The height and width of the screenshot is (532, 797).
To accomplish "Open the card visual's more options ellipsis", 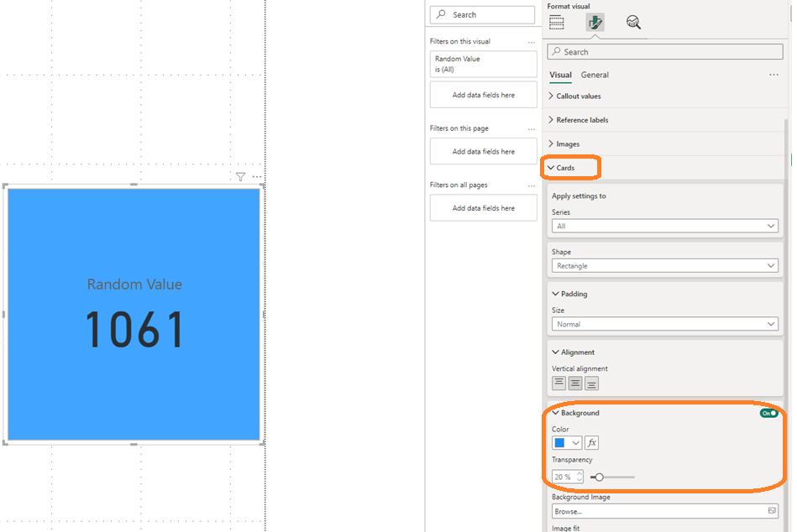I will point(257,177).
